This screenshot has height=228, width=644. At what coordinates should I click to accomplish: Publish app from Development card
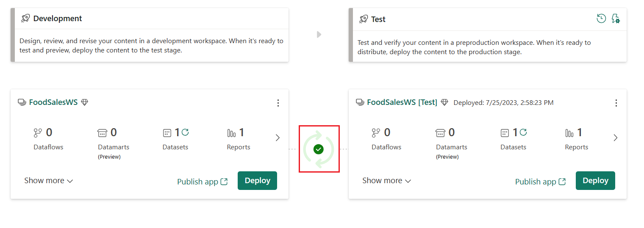pos(203,181)
